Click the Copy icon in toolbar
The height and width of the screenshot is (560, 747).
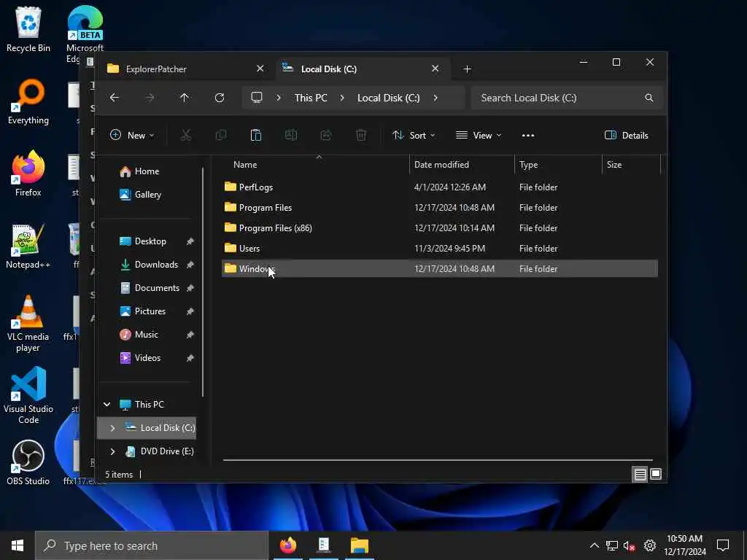[221, 135]
